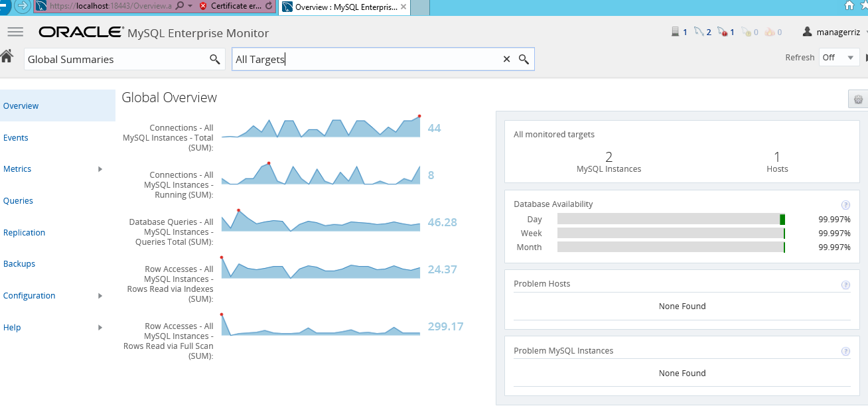Viewport: 868px width, 406px height.
Task: Open Configuration in the sidebar
Action: (29, 296)
